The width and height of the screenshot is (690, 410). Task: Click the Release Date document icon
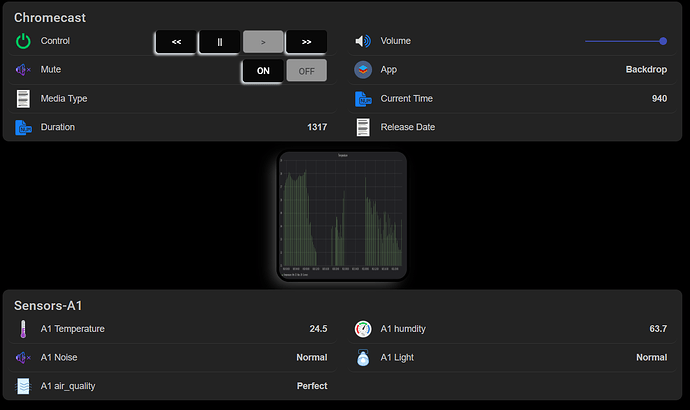(x=362, y=127)
